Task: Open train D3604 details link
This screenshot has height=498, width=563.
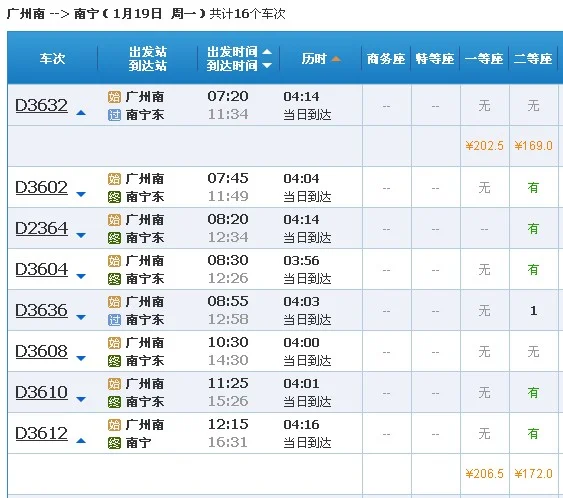Action: (x=41, y=269)
